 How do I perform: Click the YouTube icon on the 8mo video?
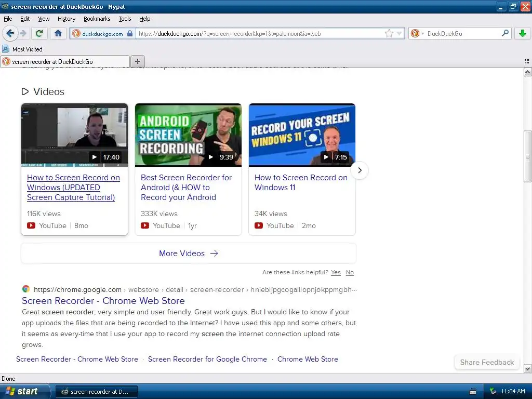click(31, 225)
